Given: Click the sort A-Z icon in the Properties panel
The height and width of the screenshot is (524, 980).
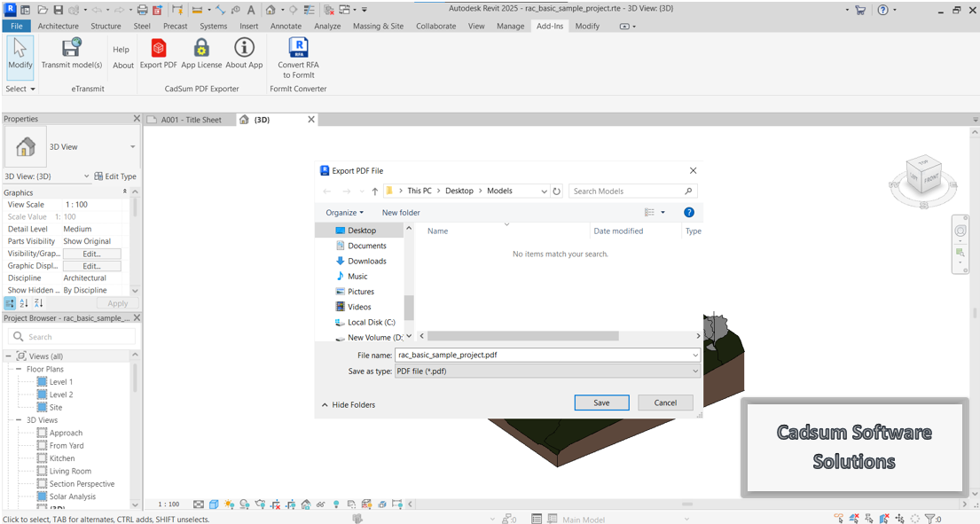Looking at the screenshot, I should pyautogui.click(x=24, y=303).
